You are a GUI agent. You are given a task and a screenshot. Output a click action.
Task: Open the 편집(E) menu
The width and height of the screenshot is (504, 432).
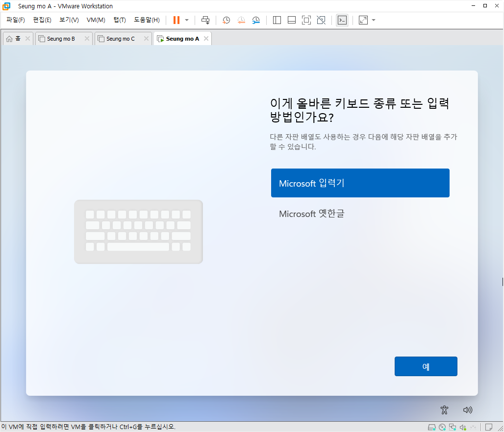(x=42, y=20)
